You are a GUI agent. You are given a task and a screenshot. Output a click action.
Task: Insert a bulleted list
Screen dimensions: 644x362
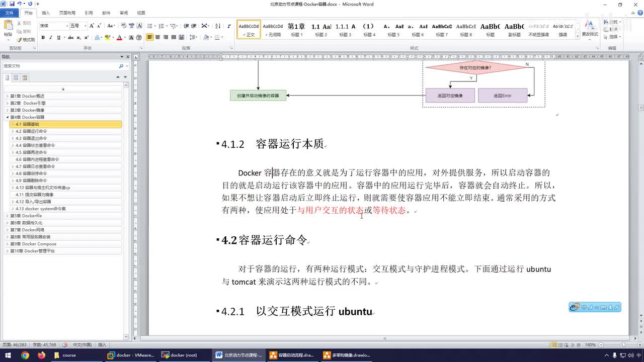pyautogui.click(x=149, y=26)
